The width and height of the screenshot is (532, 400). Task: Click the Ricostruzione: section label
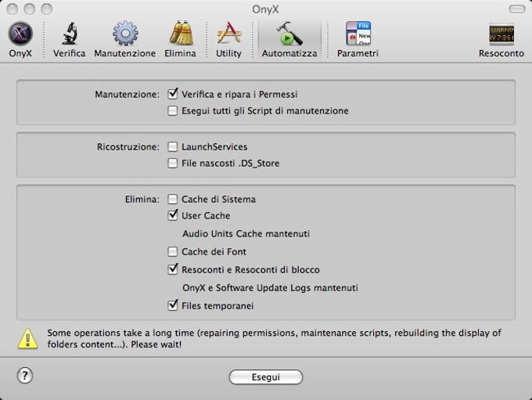click(128, 146)
